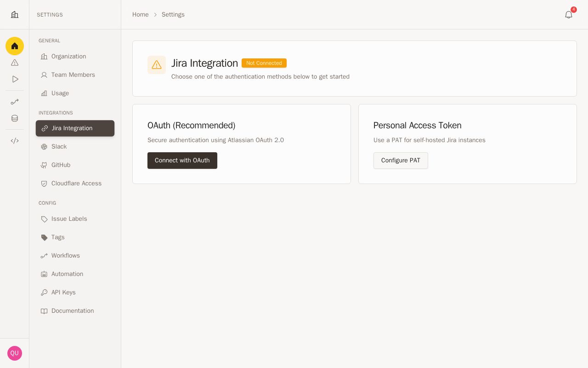Open the GitHub integration settings
The height and width of the screenshot is (368, 588).
click(x=75, y=165)
